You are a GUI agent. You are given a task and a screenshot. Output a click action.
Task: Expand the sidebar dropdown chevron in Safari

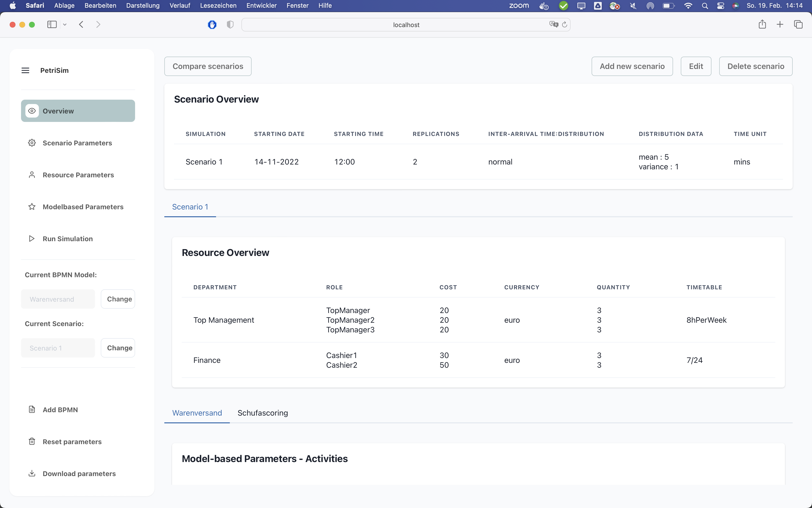65,24
